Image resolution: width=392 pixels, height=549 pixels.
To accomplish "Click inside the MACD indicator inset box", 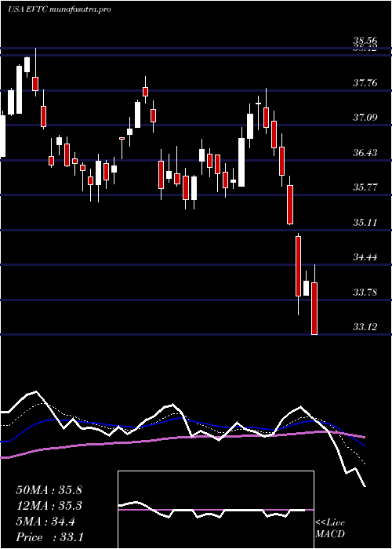I will tap(216, 510).
